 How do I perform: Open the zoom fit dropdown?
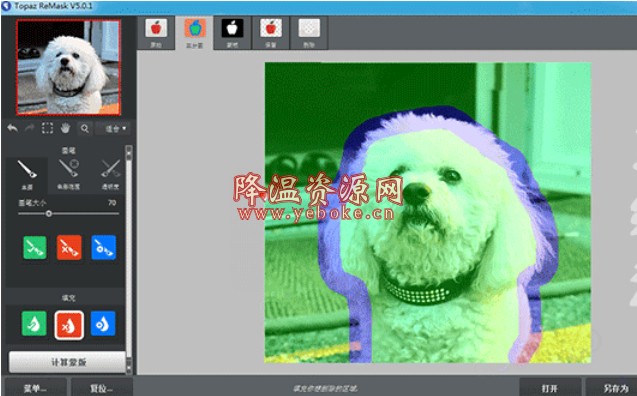115,129
